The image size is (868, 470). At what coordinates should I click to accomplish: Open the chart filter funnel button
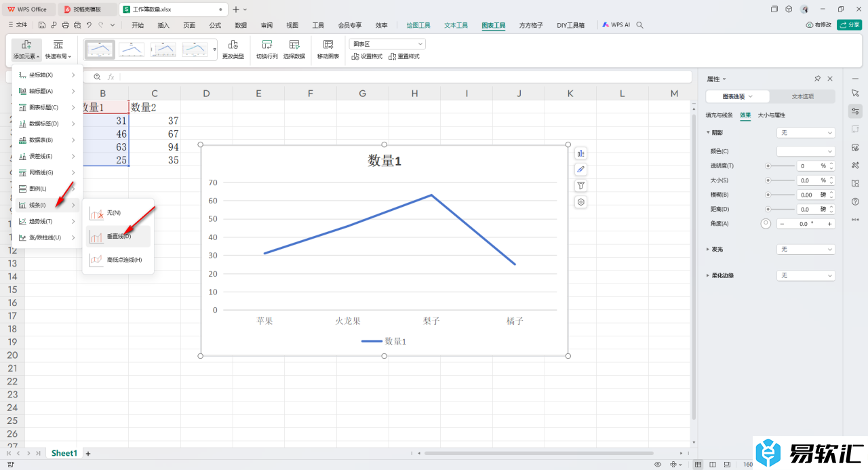coord(581,186)
